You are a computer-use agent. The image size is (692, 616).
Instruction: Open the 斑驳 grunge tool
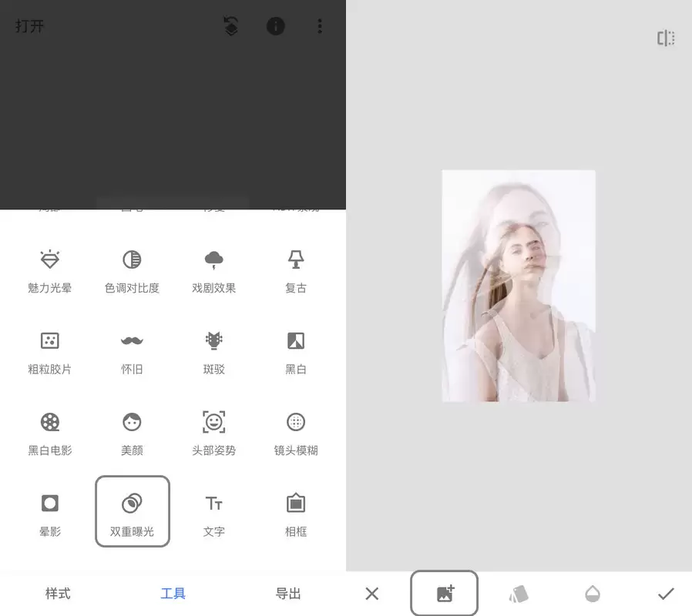click(x=213, y=353)
